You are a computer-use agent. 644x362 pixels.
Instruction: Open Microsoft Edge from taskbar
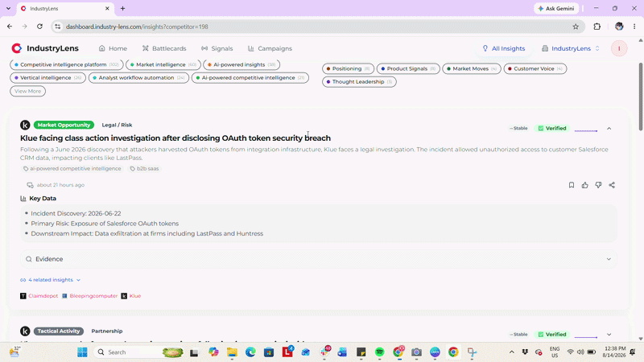coord(250,352)
